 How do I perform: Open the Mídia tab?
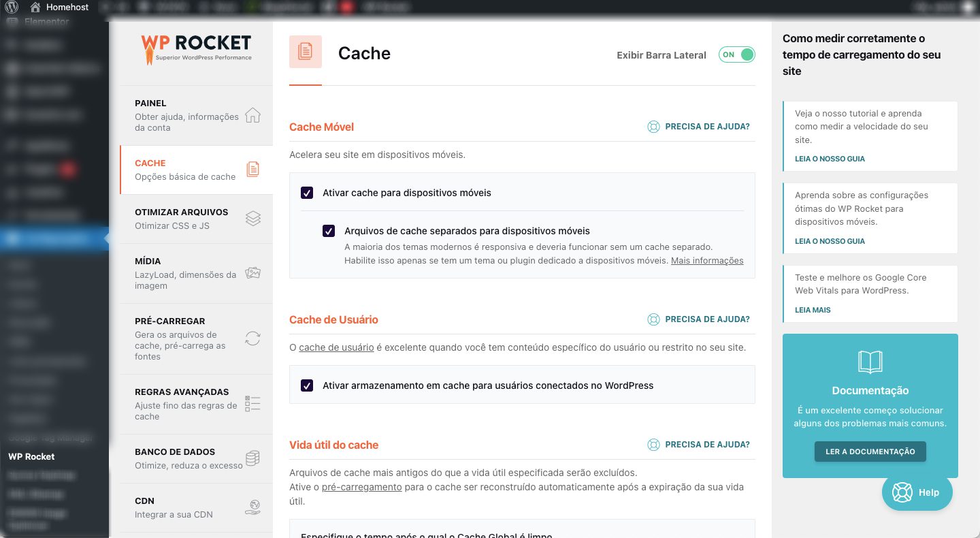[196, 273]
